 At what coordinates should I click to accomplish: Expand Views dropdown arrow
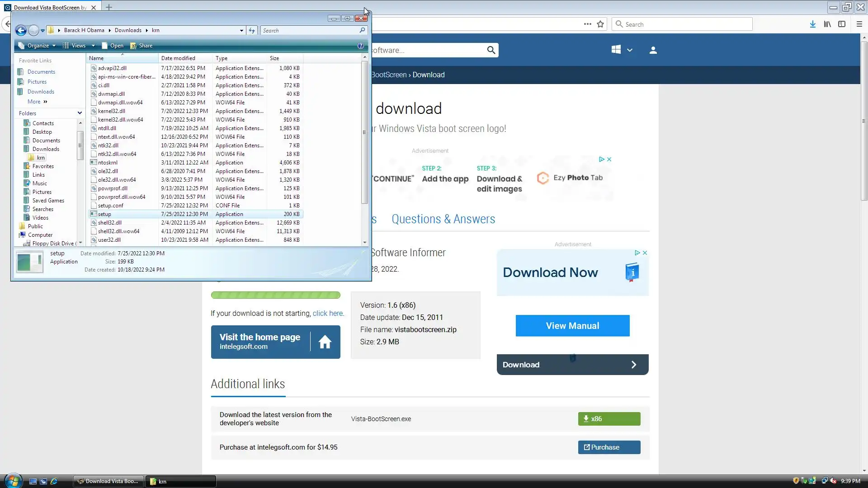point(93,46)
